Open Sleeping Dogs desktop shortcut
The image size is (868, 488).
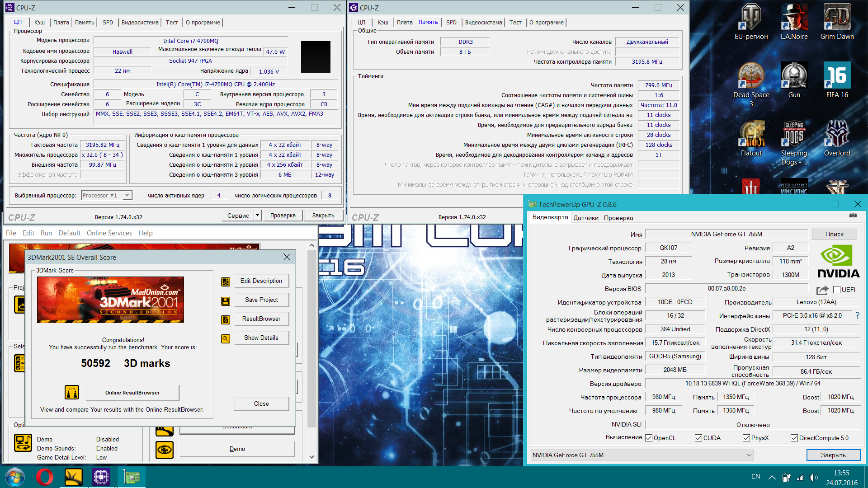(x=794, y=142)
